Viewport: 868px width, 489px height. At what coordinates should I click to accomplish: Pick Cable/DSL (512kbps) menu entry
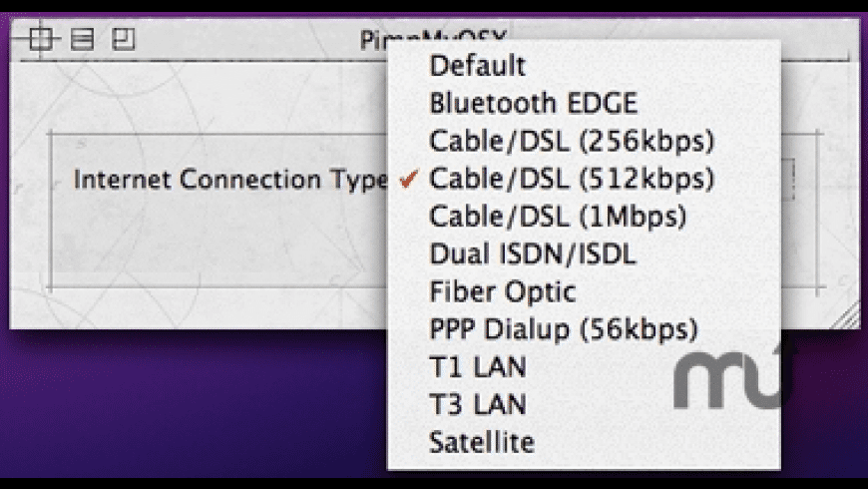(572, 180)
